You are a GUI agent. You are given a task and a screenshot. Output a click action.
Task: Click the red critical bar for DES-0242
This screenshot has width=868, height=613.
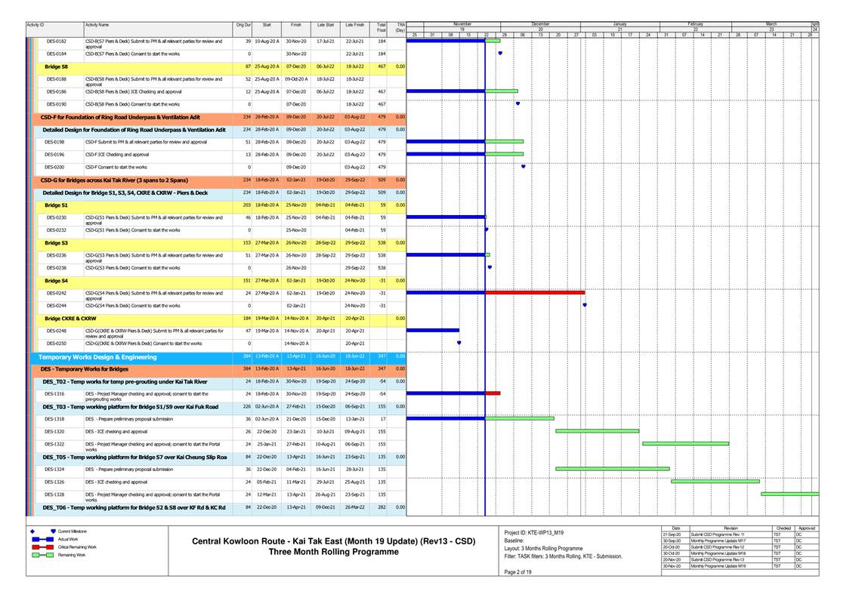coord(535,292)
